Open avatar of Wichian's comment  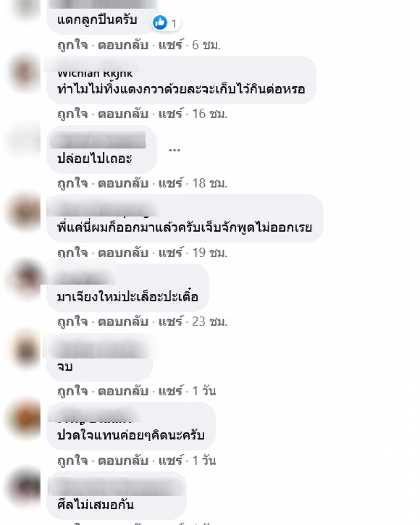pos(24,73)
